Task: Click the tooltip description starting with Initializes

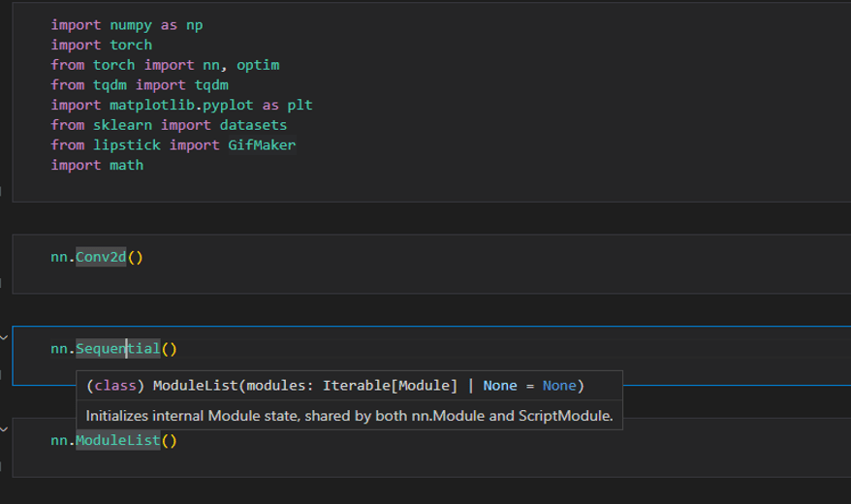Action: pyautogui.click(x=349, y=416)
